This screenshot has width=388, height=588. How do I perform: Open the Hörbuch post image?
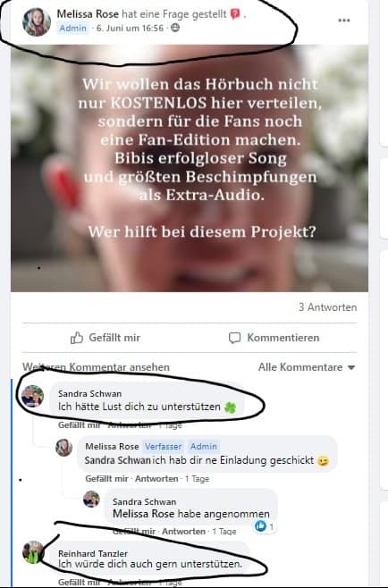tap(190, 168)
